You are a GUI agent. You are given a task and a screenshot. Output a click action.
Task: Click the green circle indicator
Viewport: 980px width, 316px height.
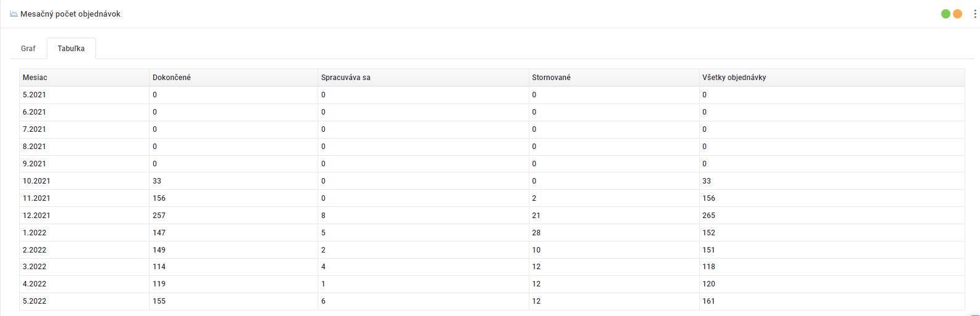click(x=946, y=14)
